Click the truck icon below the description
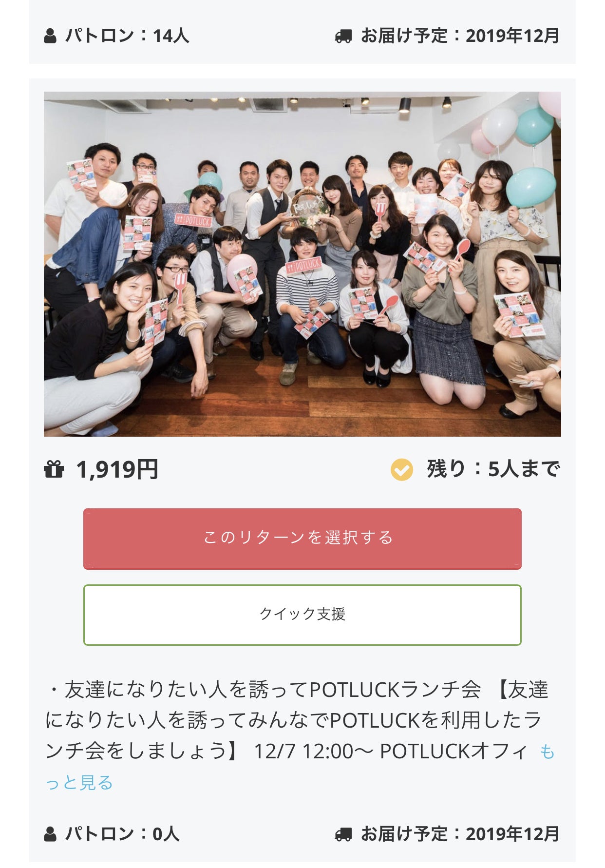605x868 pixels. pyautogui.click(x=343, y=834)
